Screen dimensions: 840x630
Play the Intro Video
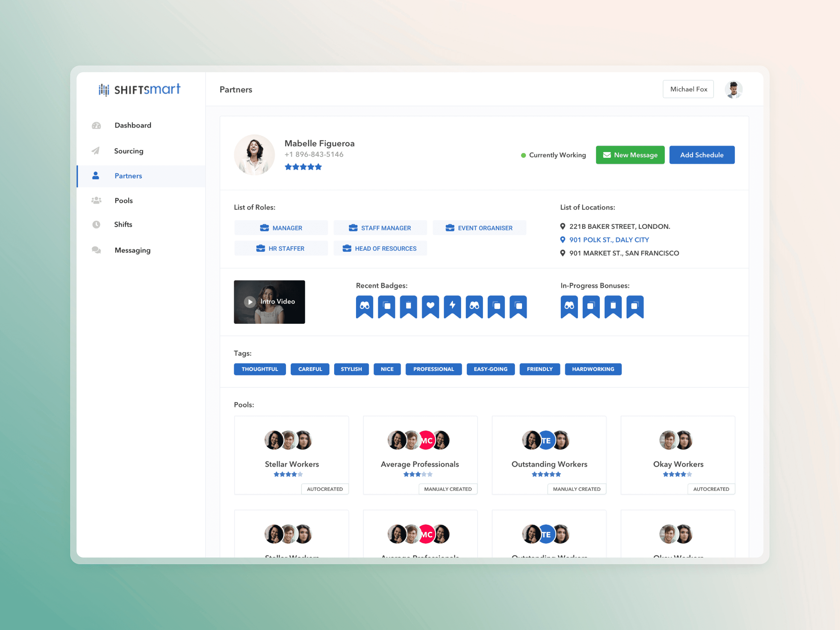[x=250, y=302]
